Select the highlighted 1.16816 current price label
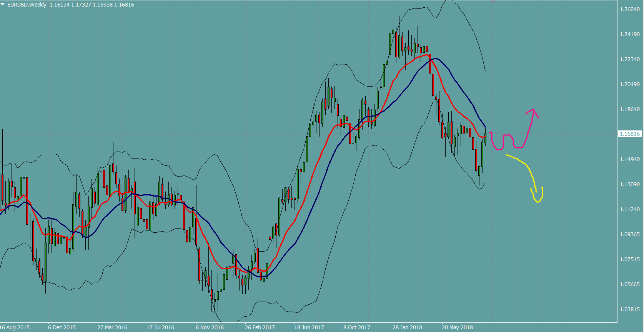644x332 pixels. point(629,134)
